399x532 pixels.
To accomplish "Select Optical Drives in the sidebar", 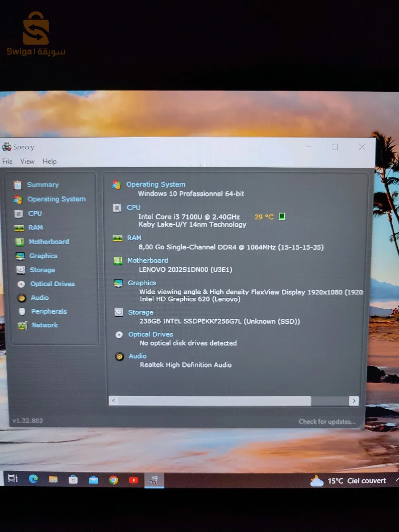I will tap(52, 284).
